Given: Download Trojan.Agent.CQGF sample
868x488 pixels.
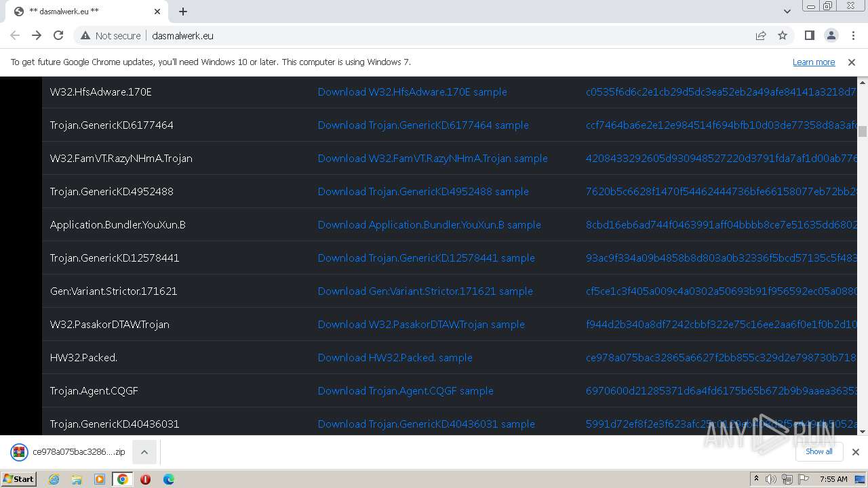Looking at the screenshot, I should click(x=406, y=390).
